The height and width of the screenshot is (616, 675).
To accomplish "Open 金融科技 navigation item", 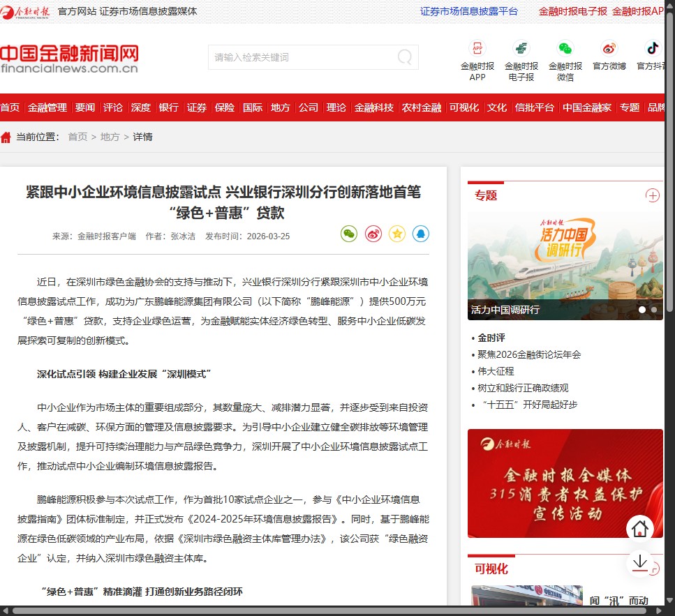I will point(374,107).
